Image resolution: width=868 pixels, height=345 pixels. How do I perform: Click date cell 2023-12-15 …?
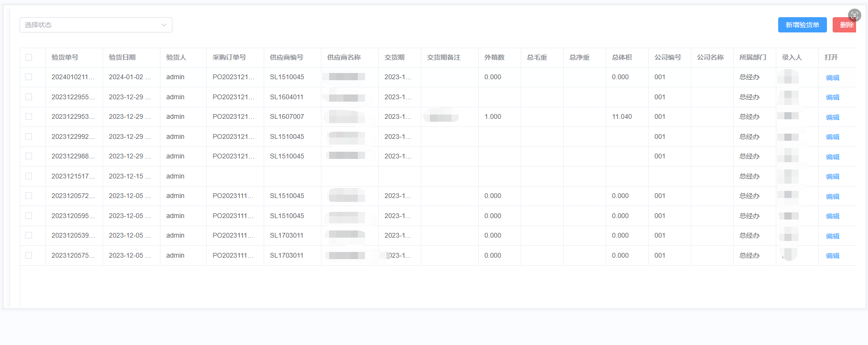tap(130, 176)
